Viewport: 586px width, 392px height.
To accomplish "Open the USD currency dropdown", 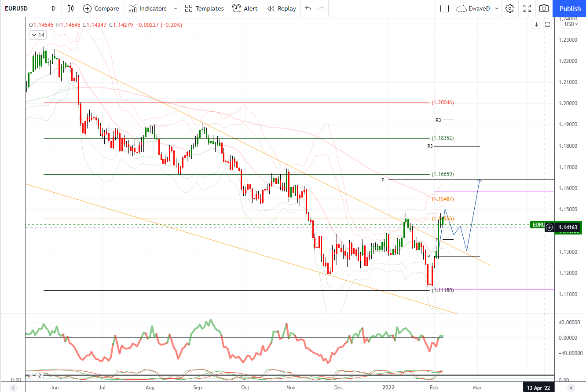I will point(571,24).
